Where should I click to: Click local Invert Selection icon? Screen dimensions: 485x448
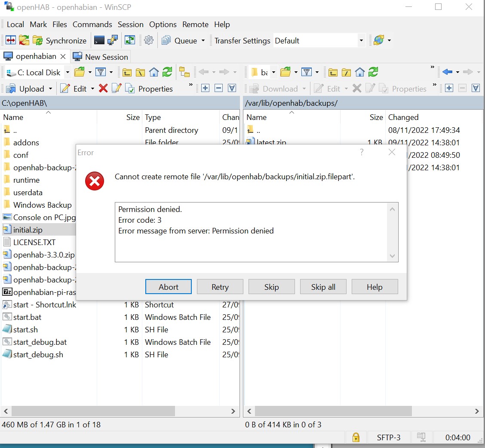(232, 88)
